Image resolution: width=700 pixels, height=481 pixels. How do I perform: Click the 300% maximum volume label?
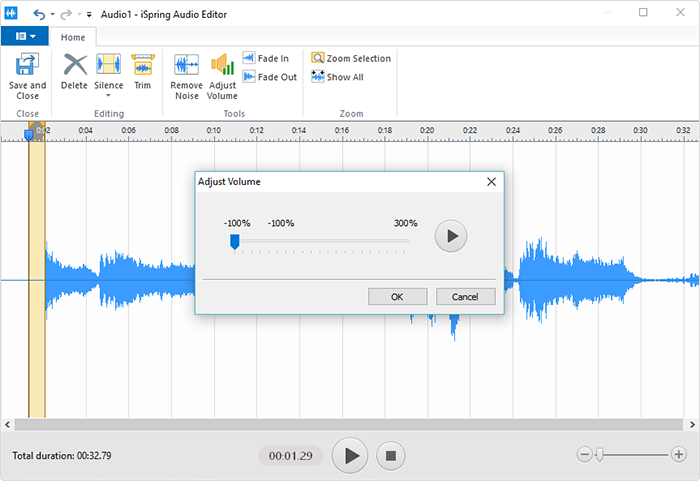click(x=405, y=223)
